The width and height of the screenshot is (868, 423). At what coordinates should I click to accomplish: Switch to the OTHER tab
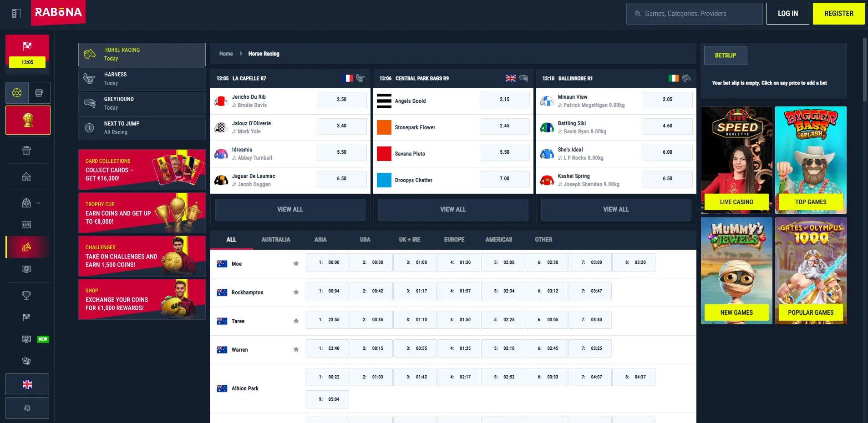(543, 240)
